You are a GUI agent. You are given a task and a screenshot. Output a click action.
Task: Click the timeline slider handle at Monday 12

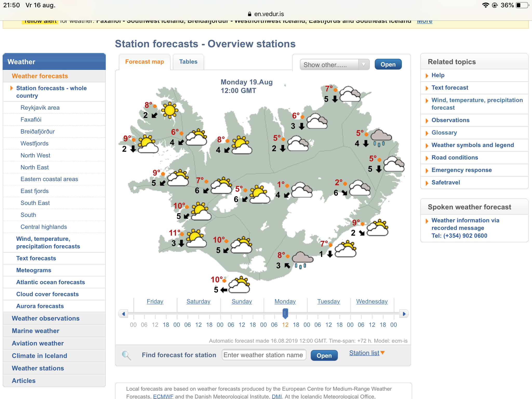(285, 314)
